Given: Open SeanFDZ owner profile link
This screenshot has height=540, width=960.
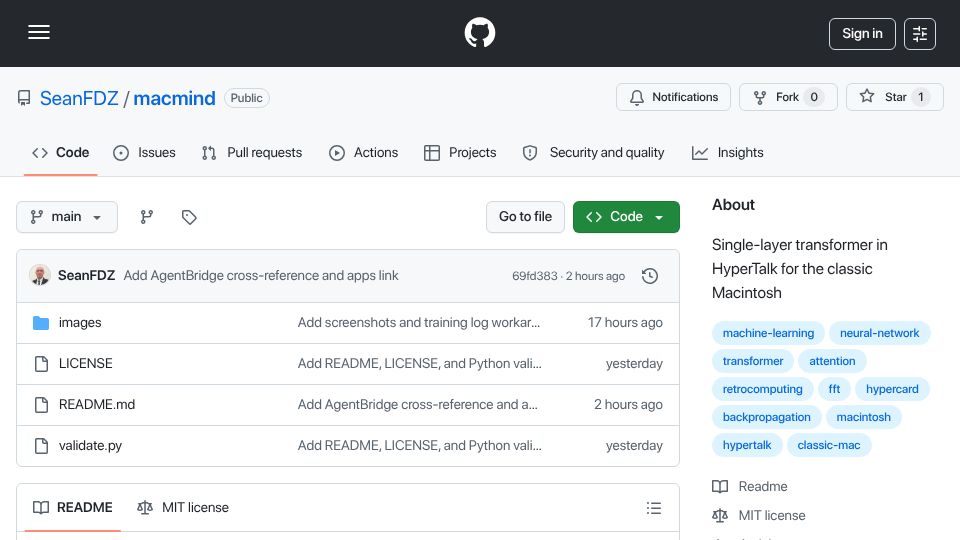Looking at the screenshot, I should pyautogui.click(x=79, y=98).
